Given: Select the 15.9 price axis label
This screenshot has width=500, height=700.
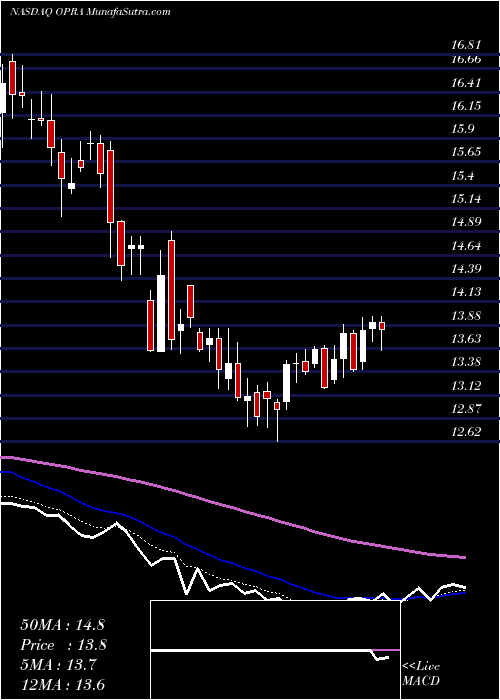Looking at the screenshot, I should coord(463,129).
